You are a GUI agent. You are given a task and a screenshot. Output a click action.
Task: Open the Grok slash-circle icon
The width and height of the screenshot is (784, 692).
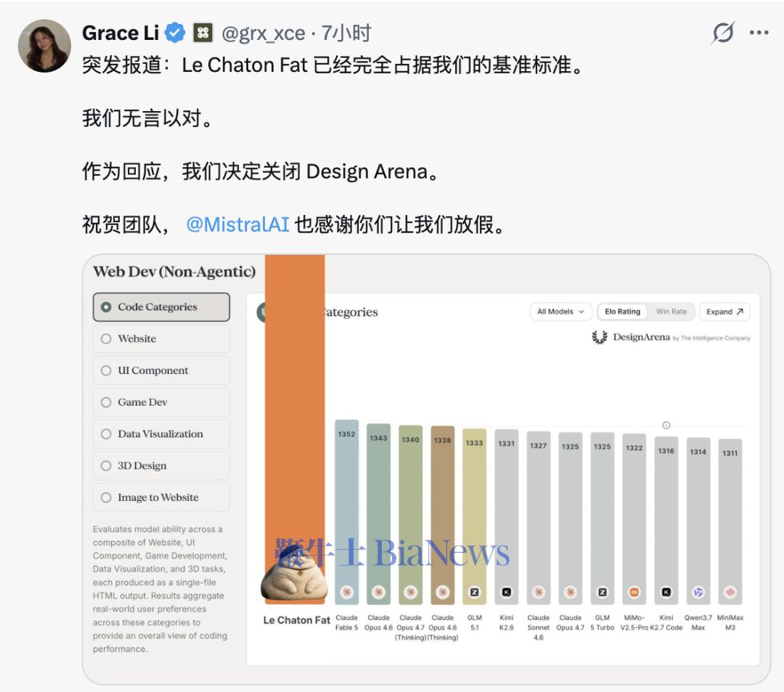[723, 33]
